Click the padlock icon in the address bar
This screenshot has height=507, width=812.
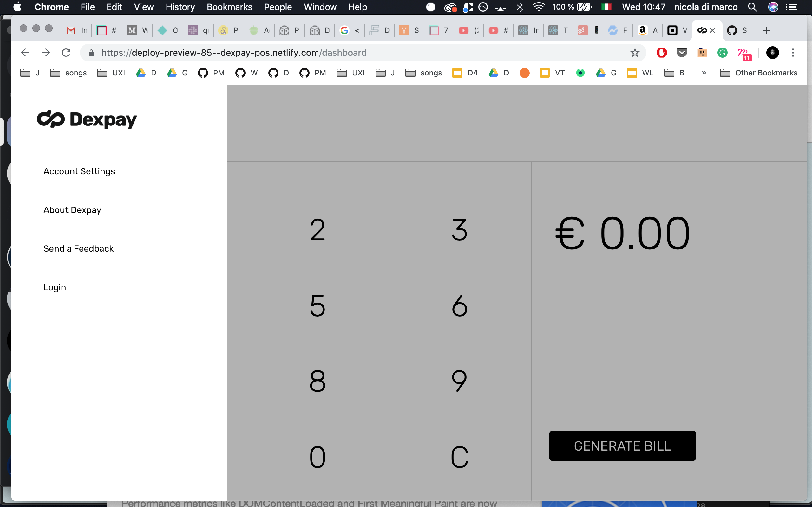91,53
